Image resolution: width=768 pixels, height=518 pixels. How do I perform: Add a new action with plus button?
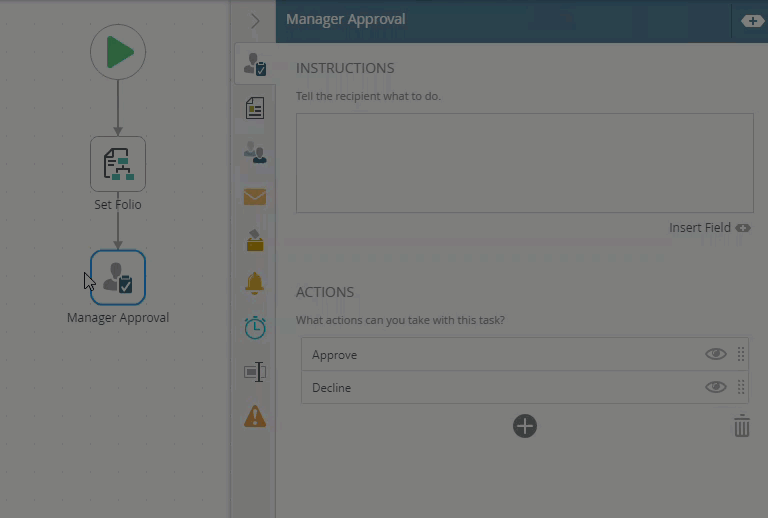(525, 426)
